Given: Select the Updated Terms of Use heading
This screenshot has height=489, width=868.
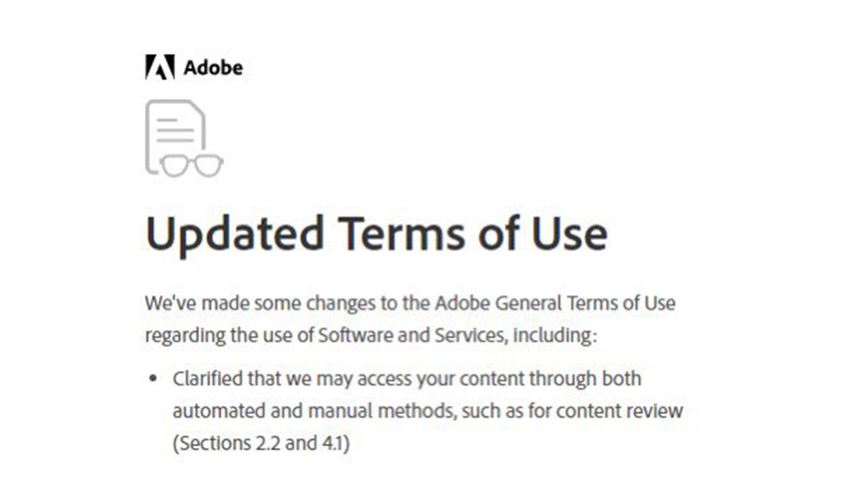Looking at the screenshot, I should point(377,235).
